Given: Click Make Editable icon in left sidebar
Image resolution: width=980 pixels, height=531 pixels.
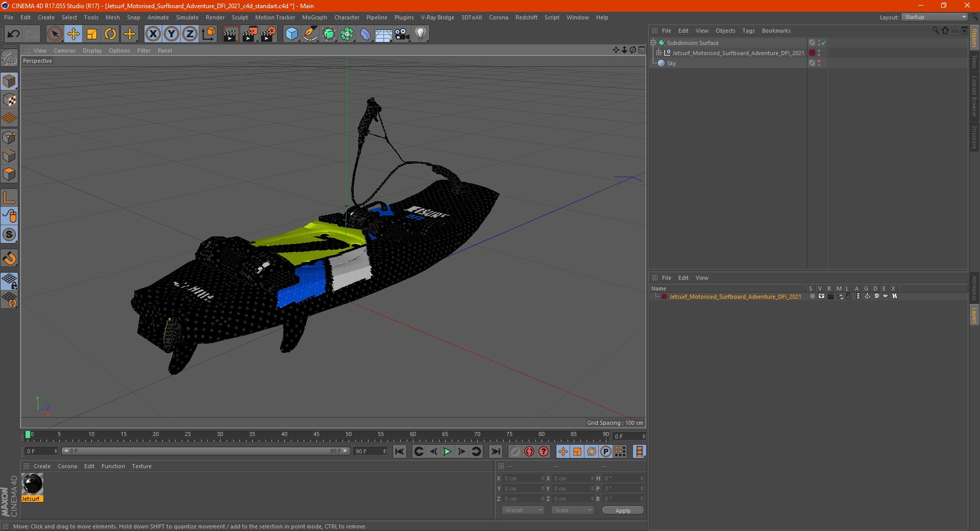Looking at the screenshot, I should (x=9, y=58).
